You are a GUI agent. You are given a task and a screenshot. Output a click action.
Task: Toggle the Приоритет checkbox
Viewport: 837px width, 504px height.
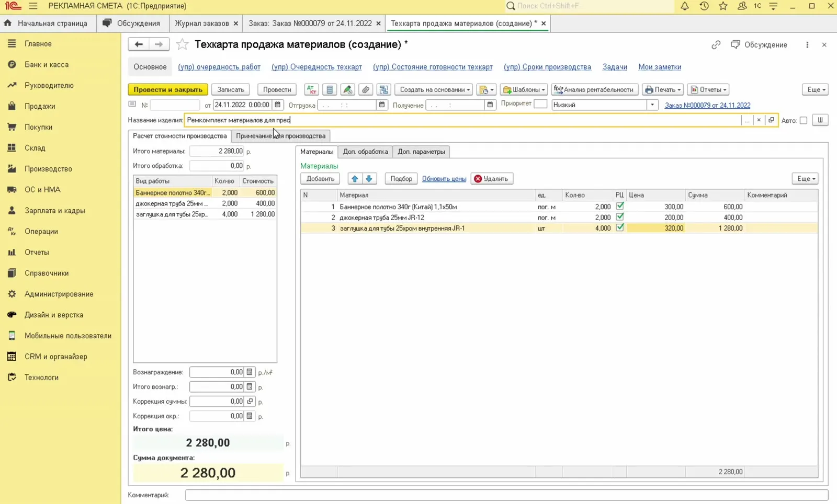pyautogui.click(x=541, y=104)
